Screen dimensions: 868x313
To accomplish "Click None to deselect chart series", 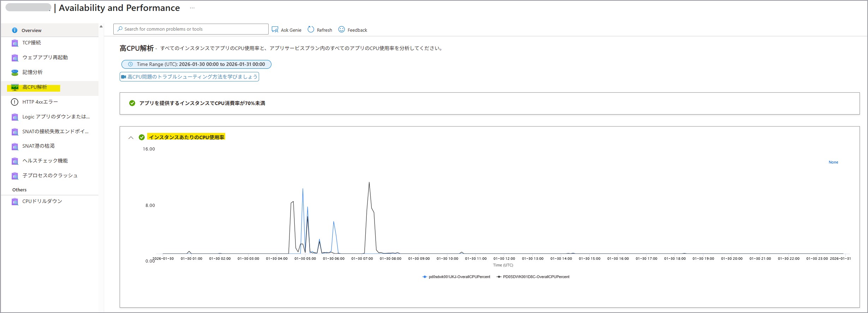I will [833, 162].
